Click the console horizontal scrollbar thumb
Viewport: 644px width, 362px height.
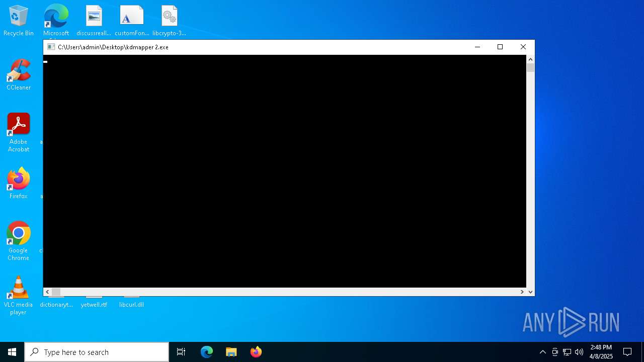tap(56, 292)
